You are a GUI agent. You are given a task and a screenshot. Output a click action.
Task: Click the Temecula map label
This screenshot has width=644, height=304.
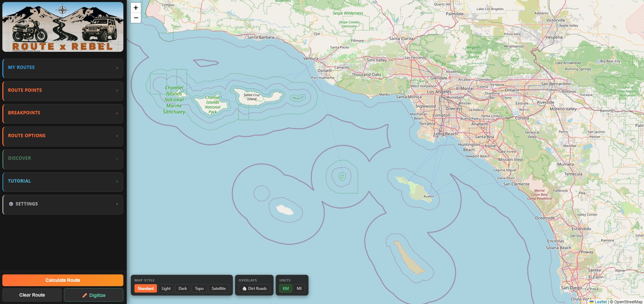573,174
